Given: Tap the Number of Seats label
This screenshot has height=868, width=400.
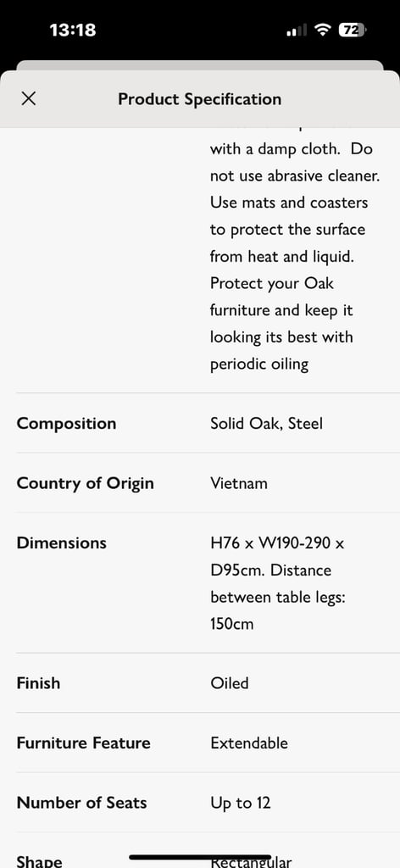Looking at the screenshot, I should 82,803.
